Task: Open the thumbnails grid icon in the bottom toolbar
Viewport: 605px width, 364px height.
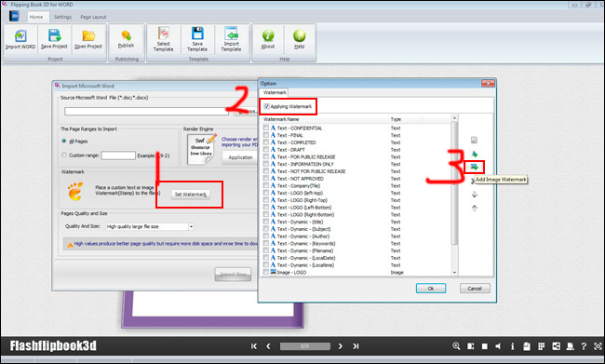Action: 542,346
